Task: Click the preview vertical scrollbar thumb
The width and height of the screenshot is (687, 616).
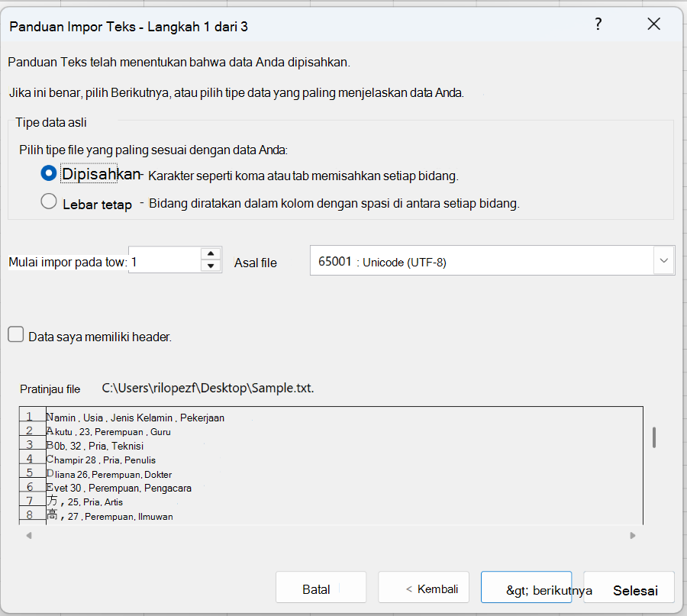Action: pos(654,437)
